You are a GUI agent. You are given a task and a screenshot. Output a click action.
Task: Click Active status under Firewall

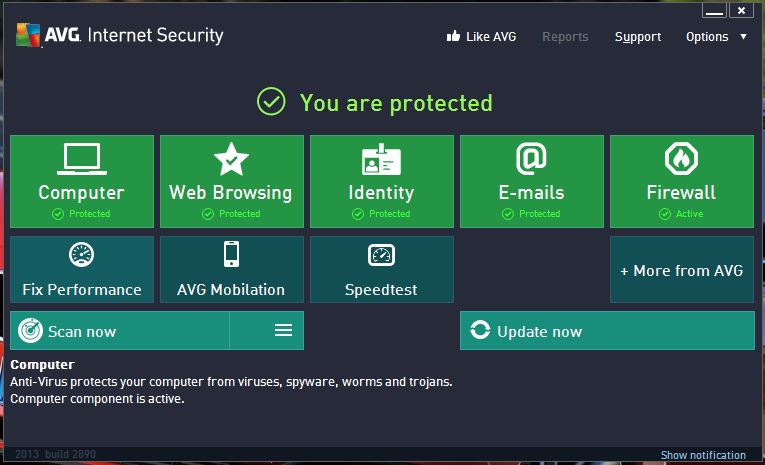(681, 214)
